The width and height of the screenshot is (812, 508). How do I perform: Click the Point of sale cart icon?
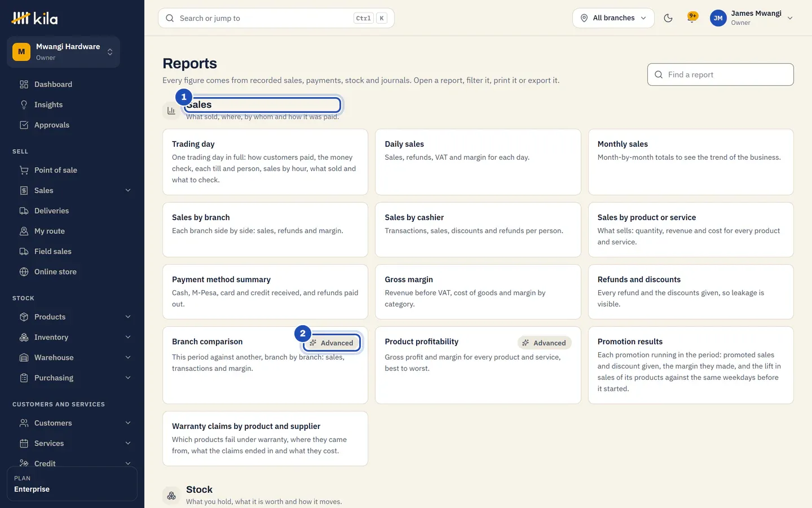click(x=24, y=170)
